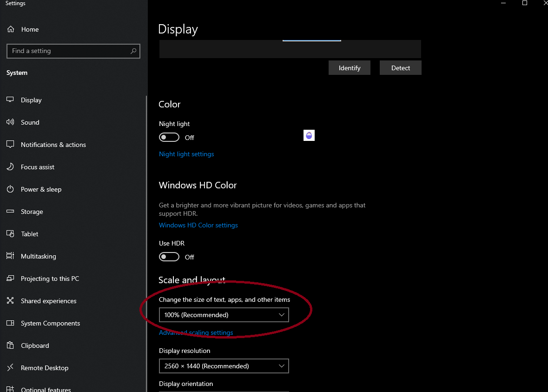Enable the Use HDR toggle
Image resolution: width=548 pixels, height=392 pixels.
click(169, 257)
